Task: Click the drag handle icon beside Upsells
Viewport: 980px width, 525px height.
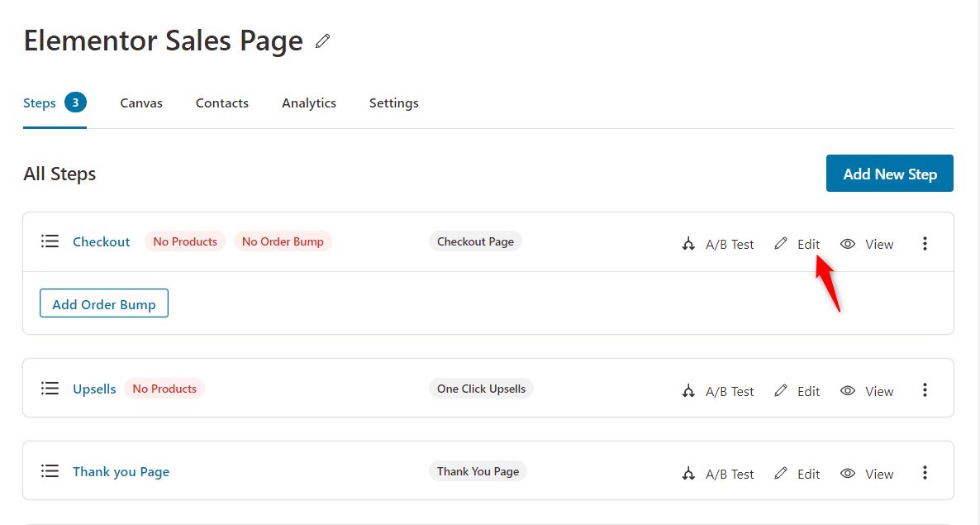Action: click(x=50, y=388)
